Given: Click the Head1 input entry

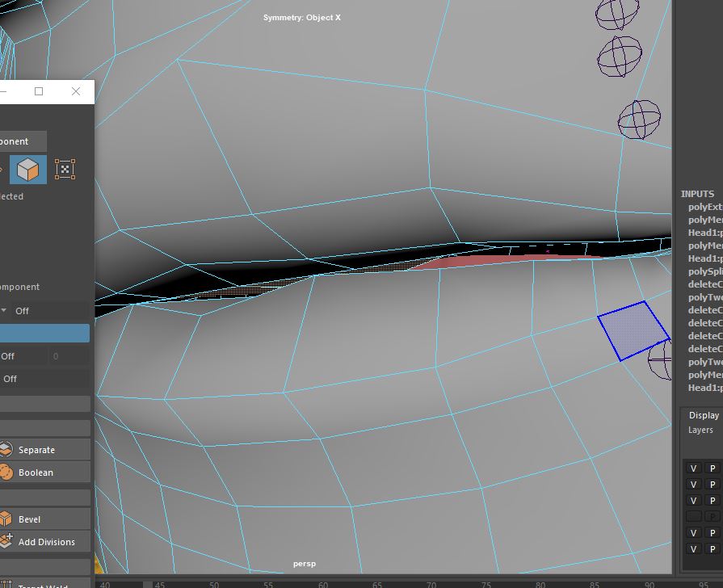Looking at the screenshot, I should click(x=700, y=232).
